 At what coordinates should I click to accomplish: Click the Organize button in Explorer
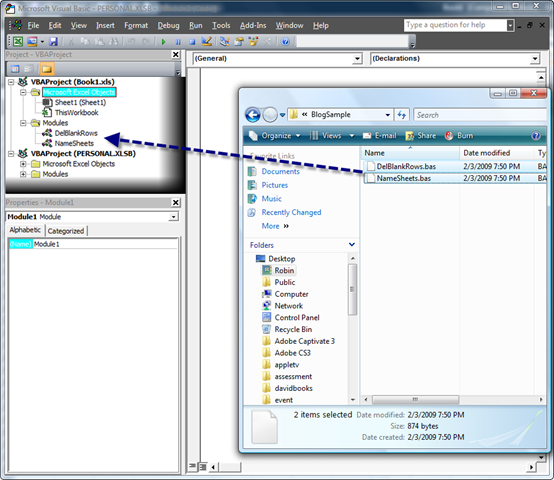275,136
